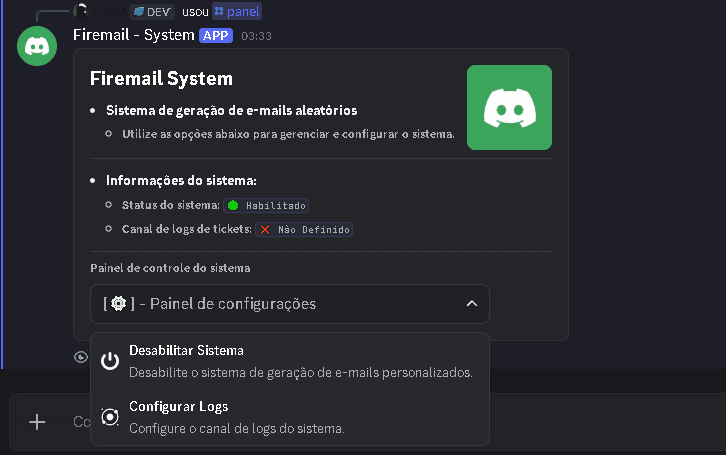Click the plus attachment button in message bar
The height and width of the screenshot is (455, 726).
pos(37,422)
